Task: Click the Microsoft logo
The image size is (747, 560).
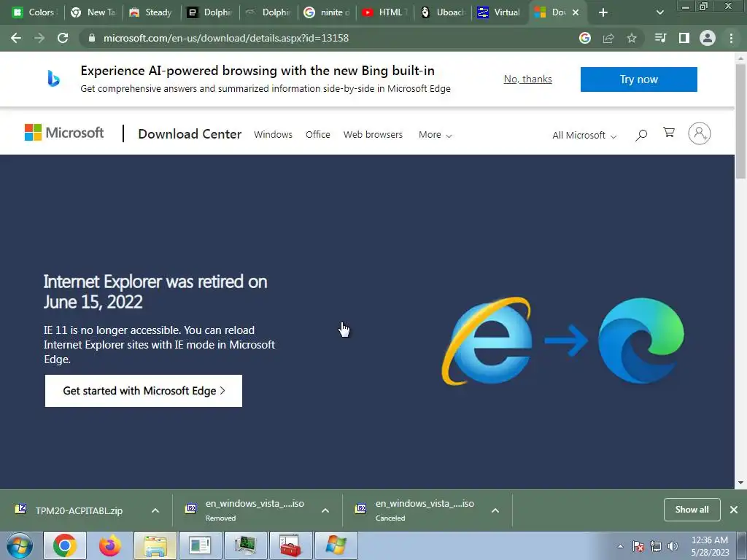Action: coord(64,133)
